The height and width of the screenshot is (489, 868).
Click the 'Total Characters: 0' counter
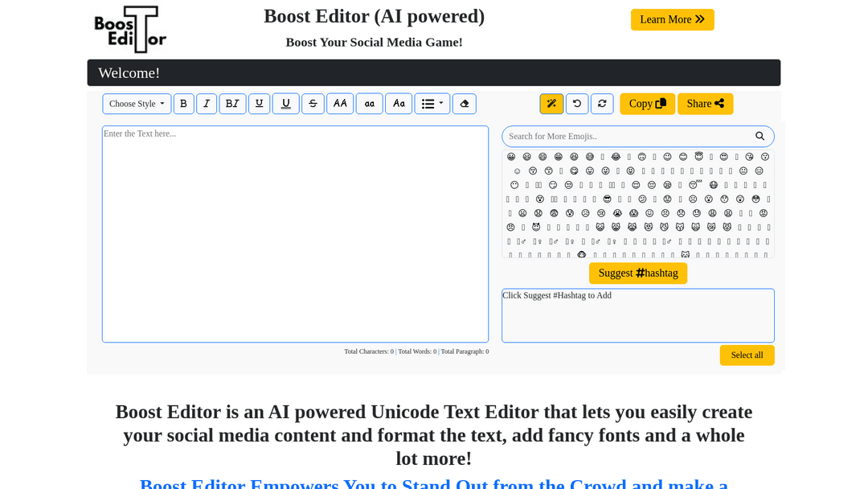pyautogui.click(x=369, y=351)
